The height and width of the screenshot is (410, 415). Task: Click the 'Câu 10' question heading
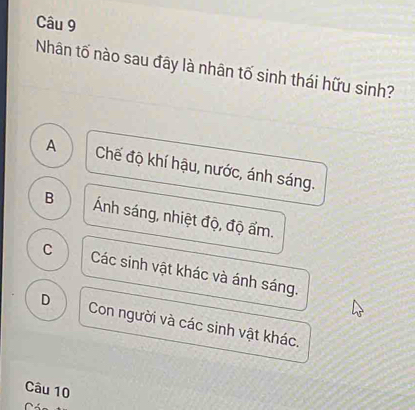coord(48,390)
